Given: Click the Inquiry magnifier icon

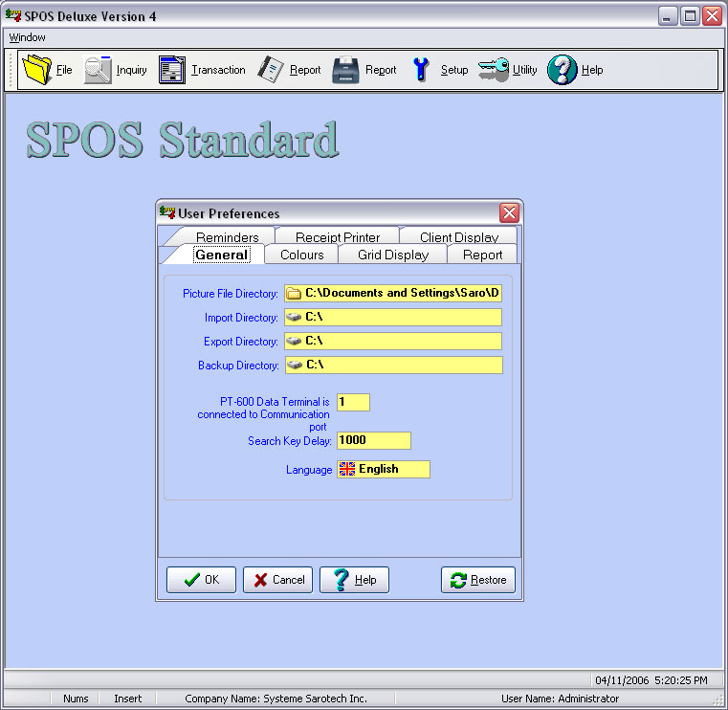Looking at the screenshot, I should pyautogui.click(x=98, y=70).
